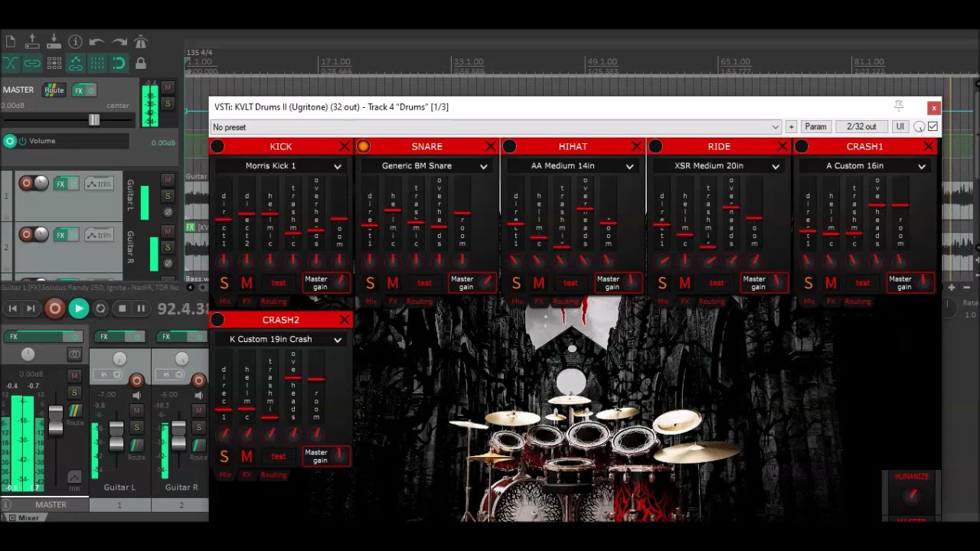The width and height of the screenshot is (980, 551).
Task: Open the A Custom 16in crash dropdown
Action: 864,166
